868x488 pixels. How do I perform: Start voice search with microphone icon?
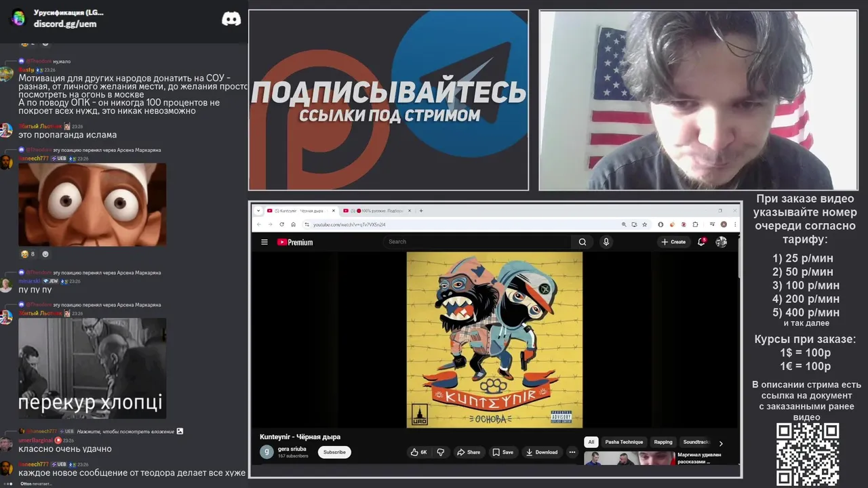[606, 242]
